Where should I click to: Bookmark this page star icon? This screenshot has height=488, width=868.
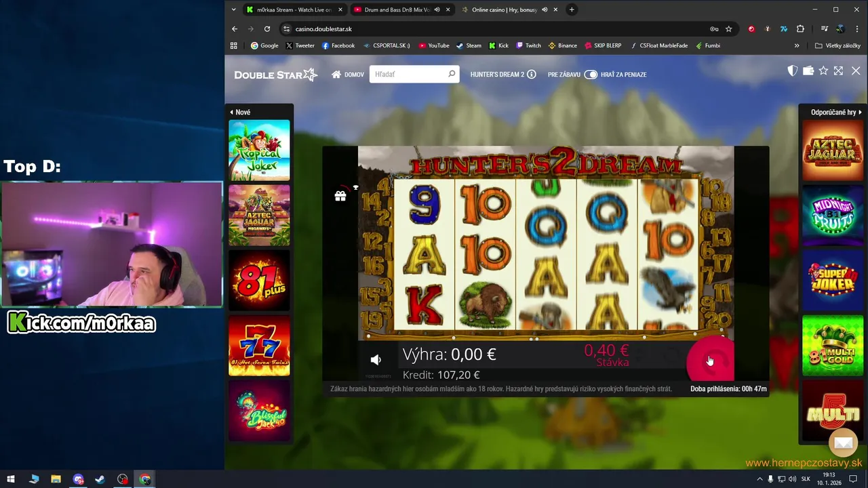pyautogui.click(x=729, y=29)
